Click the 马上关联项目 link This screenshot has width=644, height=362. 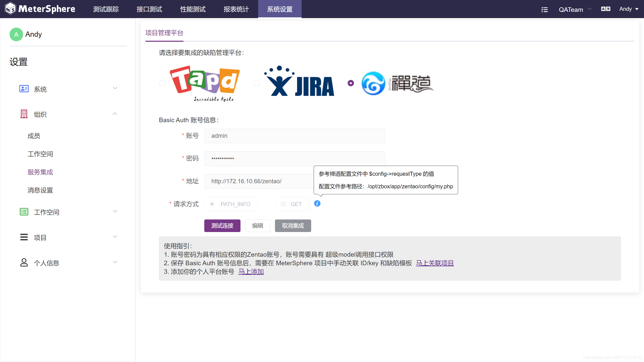435,263
